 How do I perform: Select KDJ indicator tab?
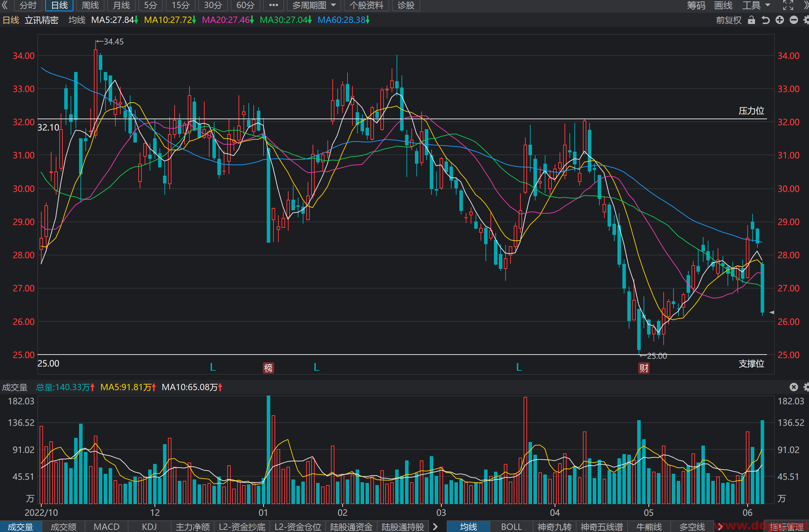coord(149,527)
